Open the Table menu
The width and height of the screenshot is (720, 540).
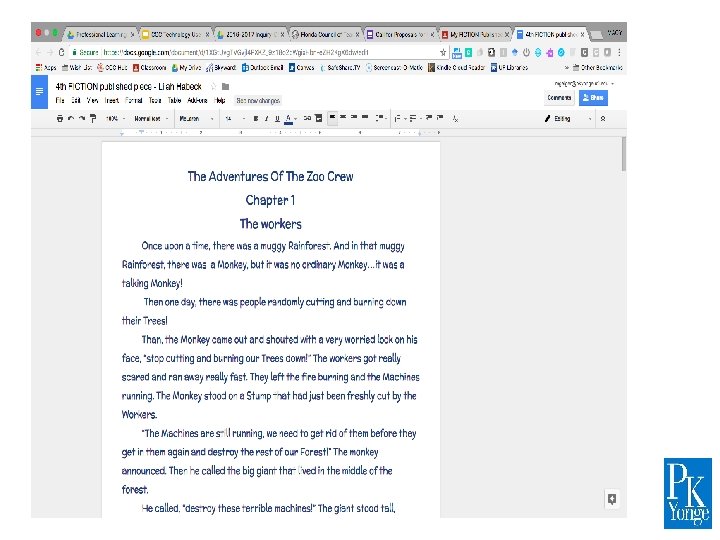(x=174, y=101)
